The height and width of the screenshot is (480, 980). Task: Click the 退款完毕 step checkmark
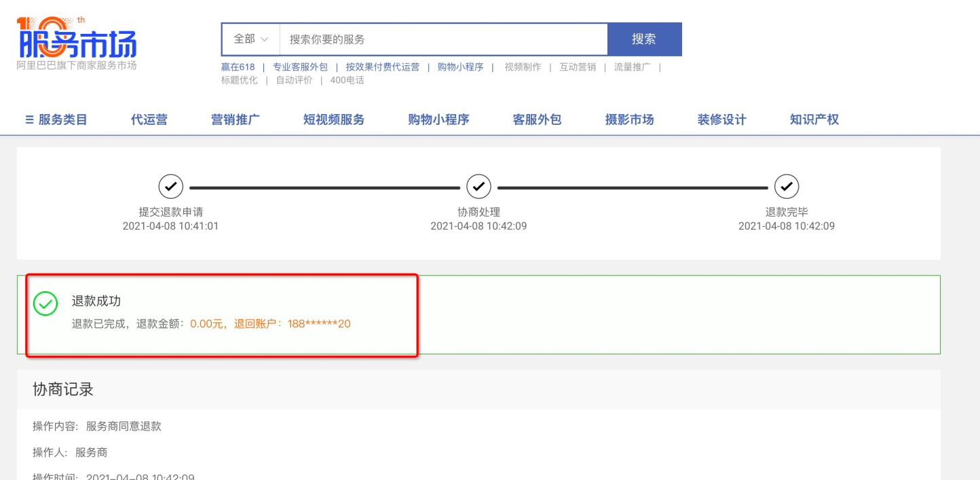pyautogui.click(x=787, y=185)
